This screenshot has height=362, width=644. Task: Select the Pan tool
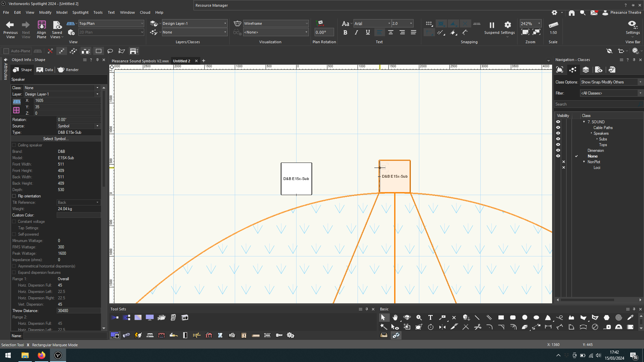(395, 317)
